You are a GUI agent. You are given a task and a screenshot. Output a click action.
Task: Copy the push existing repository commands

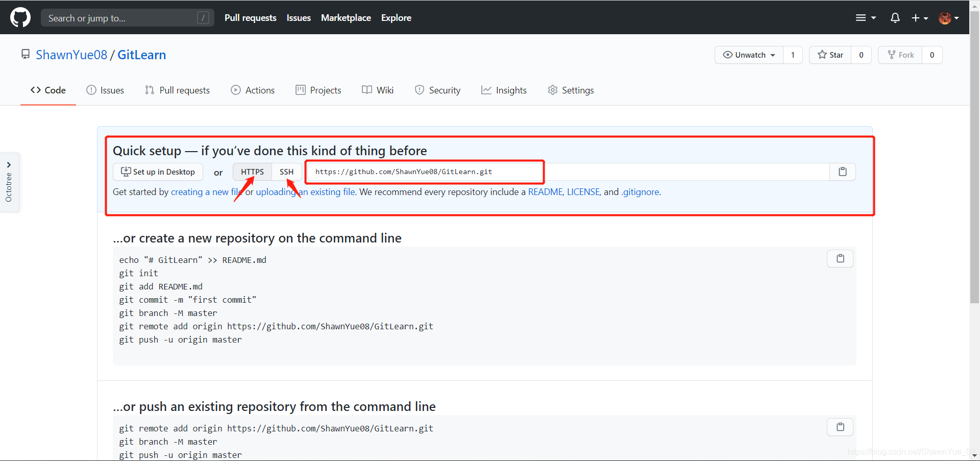click(840, 427)
